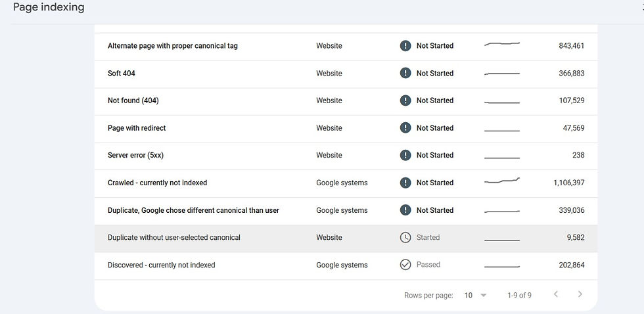Image resolution: width=644 pixels, height=314 pixels.
Task: Click the alert icon for Alternate page with proper canonical tag
Action: tap(405, 46)
